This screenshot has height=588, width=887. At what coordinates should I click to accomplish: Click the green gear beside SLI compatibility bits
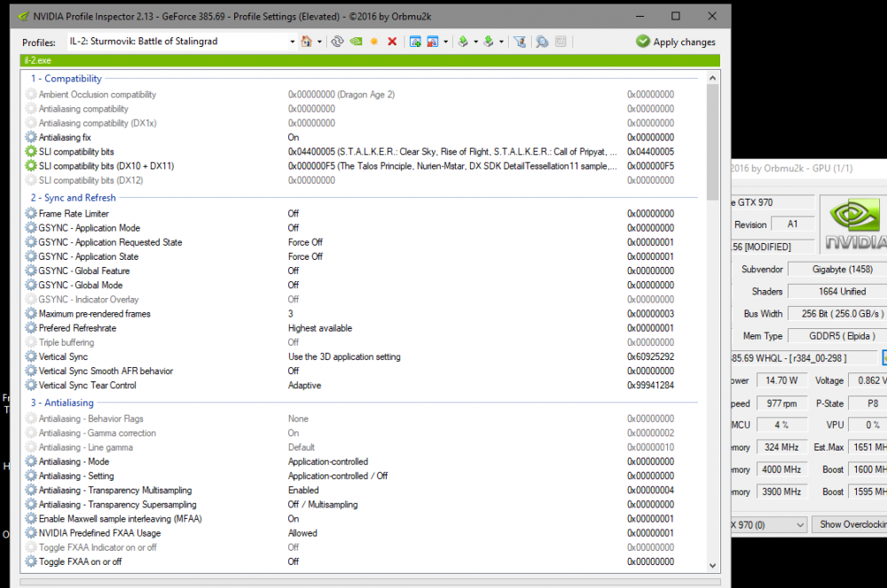tap(31, 152)
